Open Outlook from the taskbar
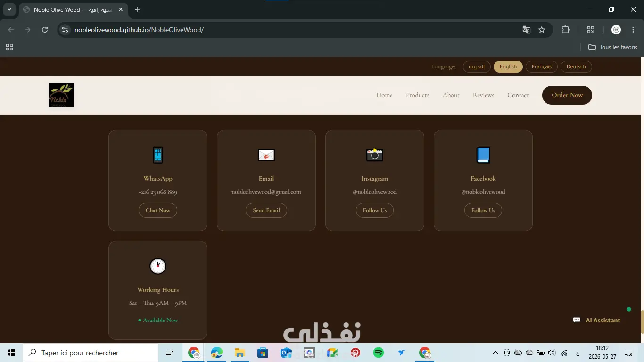The image size is (644, 362). (x=286, y=353)
